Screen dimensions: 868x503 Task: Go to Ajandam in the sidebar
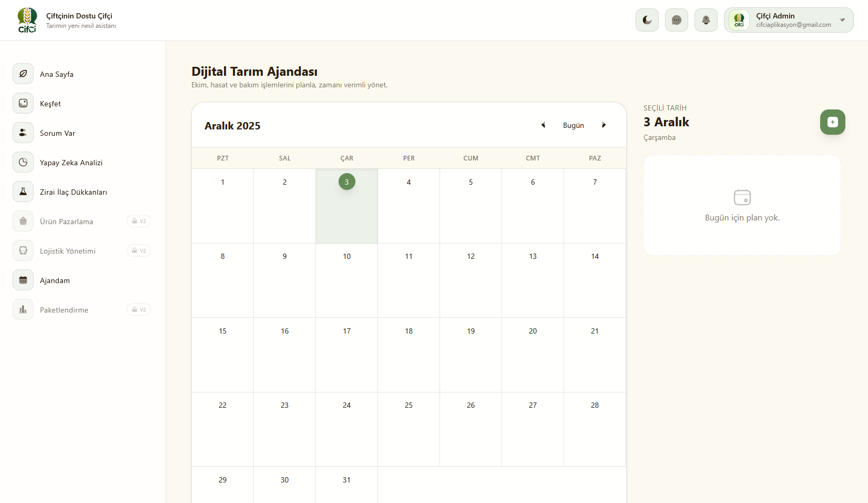[55, 280]
